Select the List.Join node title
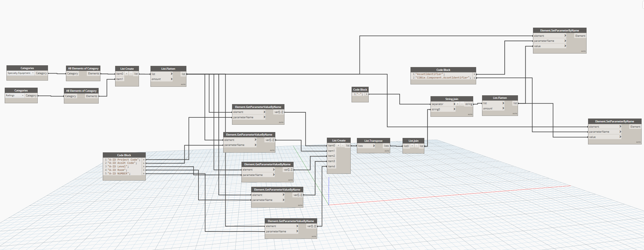This screenshot has height=250, width=644. 413,141
